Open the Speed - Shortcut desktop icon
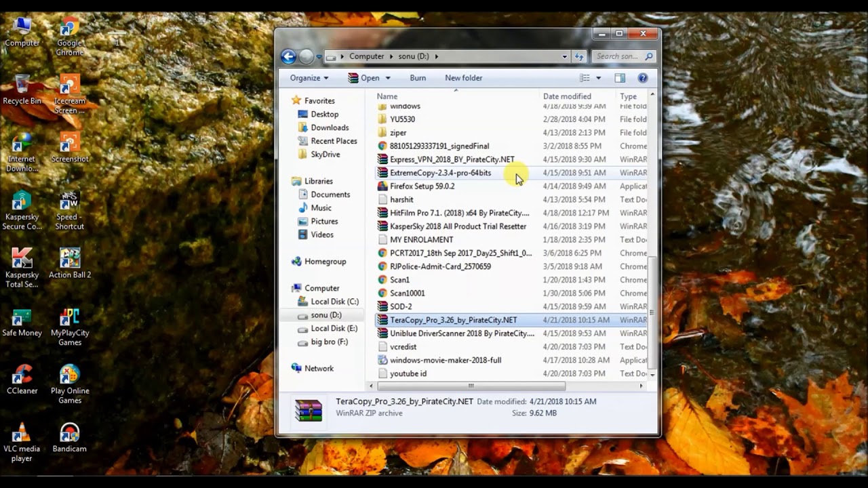This screenshot has width=868, height=488. pyautogui.click(x=69, y=211)
